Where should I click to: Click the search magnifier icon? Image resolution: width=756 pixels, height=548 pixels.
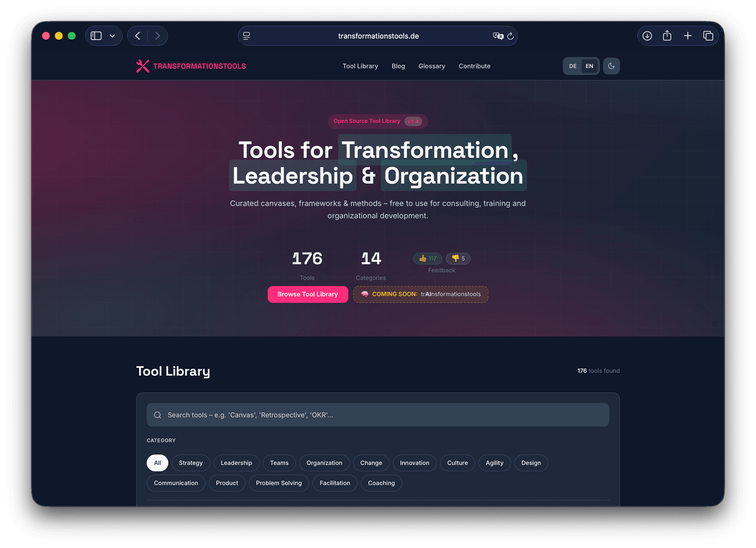tap(158, 415)
